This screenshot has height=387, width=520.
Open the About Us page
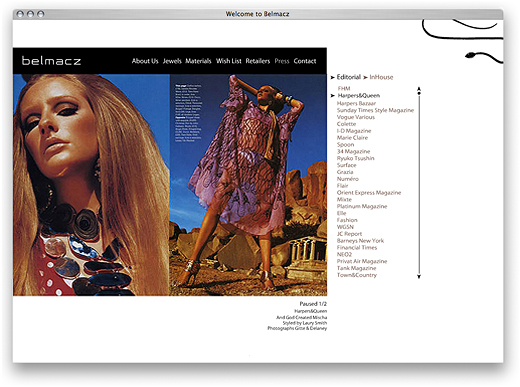(x=145, y=61)
